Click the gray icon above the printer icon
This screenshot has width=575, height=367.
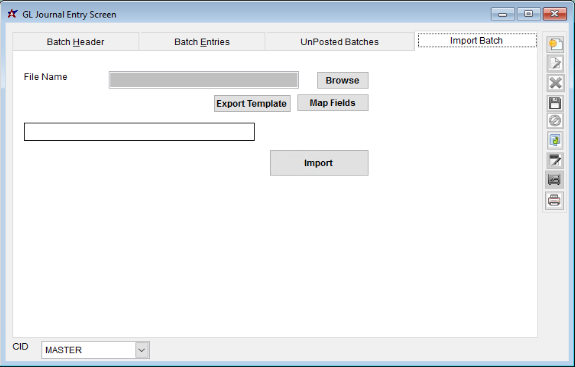554,180
